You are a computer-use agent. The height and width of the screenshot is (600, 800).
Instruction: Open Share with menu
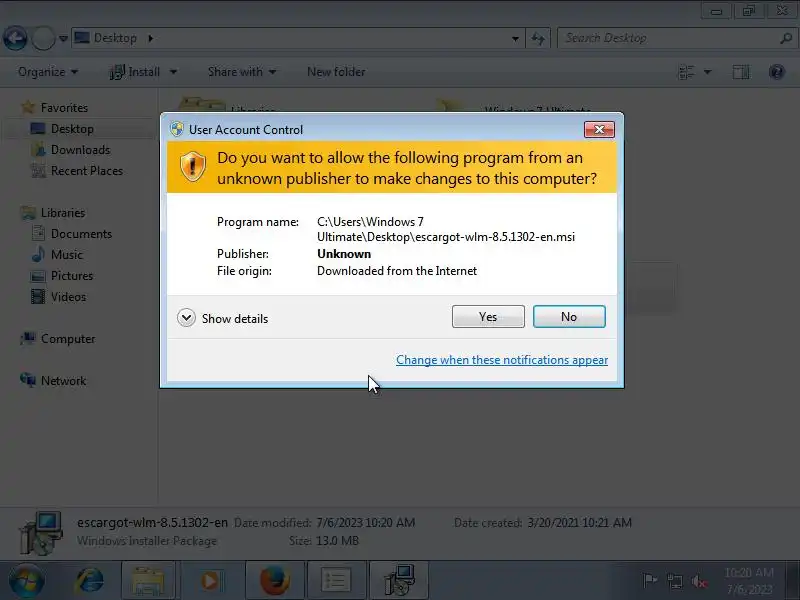coord(242,72)
